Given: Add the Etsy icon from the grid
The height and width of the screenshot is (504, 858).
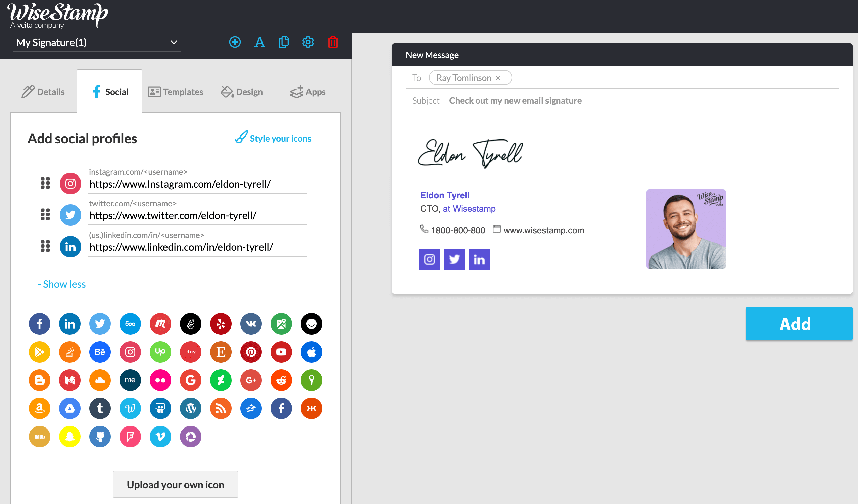Looking at the screenshot, I should coord(221,352).
